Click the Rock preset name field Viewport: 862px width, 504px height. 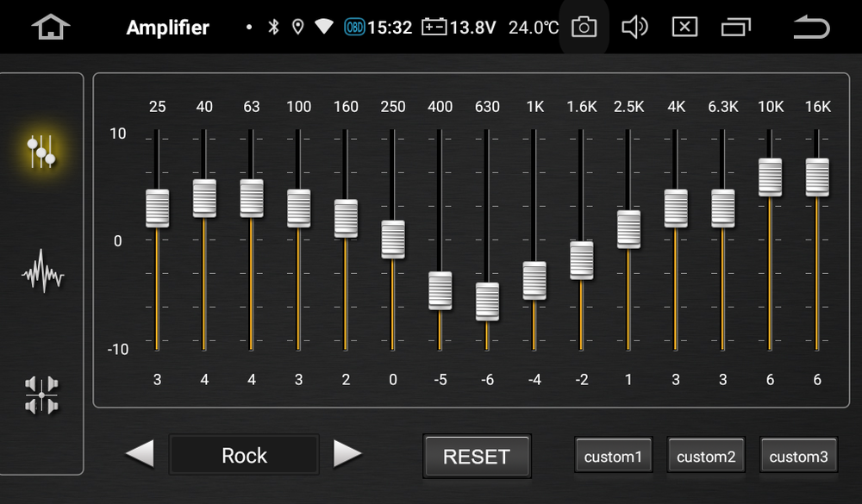click(x=244, y=455)
